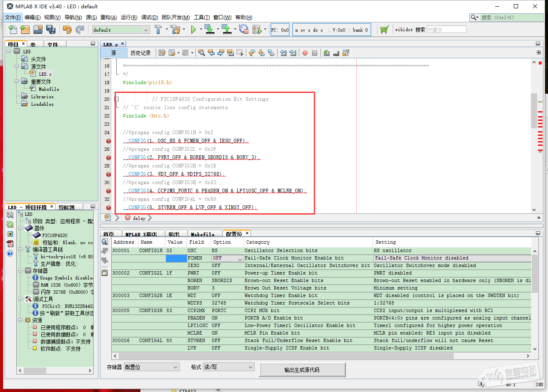Toggle the editor bookmark icon
The width and height of the screenshot is (548, 392).
click(x=271, y=53)
